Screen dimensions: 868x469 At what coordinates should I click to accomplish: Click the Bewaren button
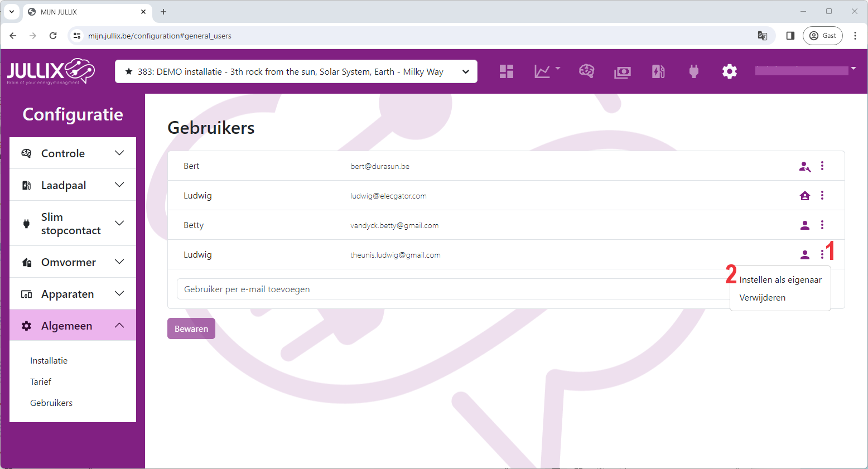(x=191, y=329)
